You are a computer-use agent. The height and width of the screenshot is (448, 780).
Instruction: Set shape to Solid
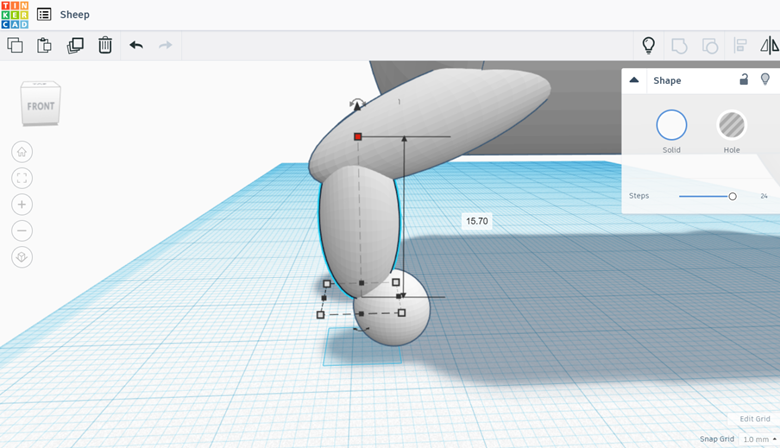[x=671, y=125]
